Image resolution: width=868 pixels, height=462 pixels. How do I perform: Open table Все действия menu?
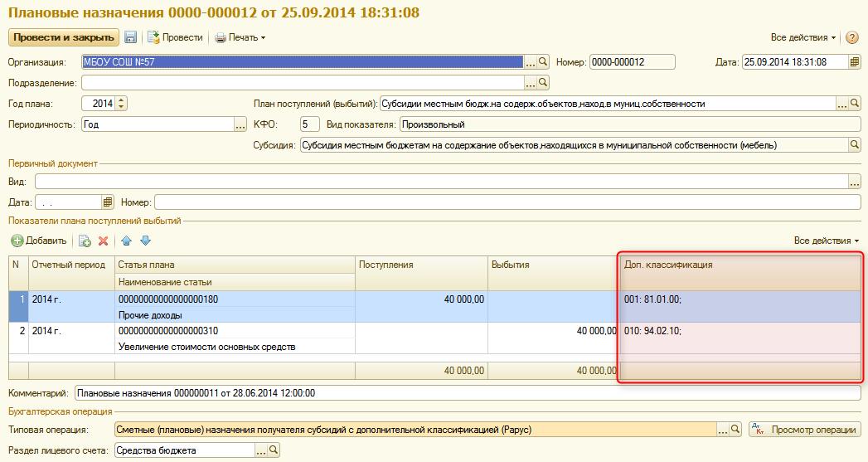pyautogui.click(x=827, y=241)
